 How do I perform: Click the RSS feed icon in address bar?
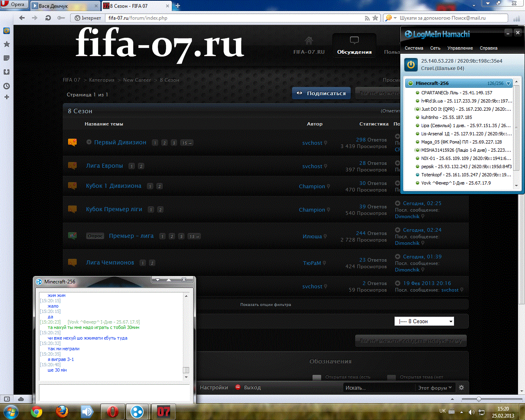point(367,18)
